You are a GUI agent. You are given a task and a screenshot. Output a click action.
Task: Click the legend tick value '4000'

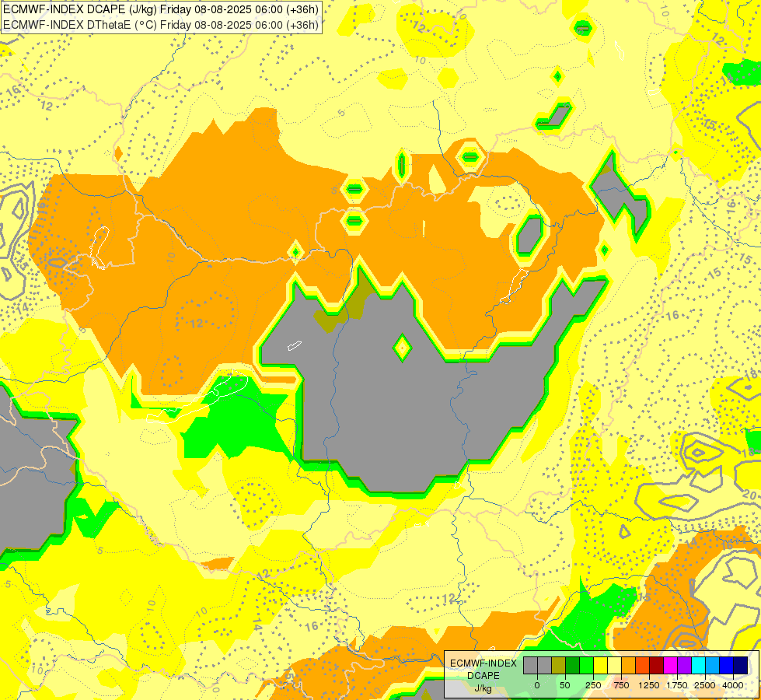tap(733, 685)
